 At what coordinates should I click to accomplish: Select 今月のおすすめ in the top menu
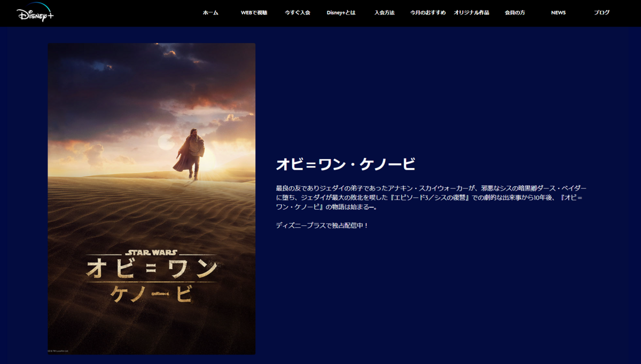[x=428, y=12]
